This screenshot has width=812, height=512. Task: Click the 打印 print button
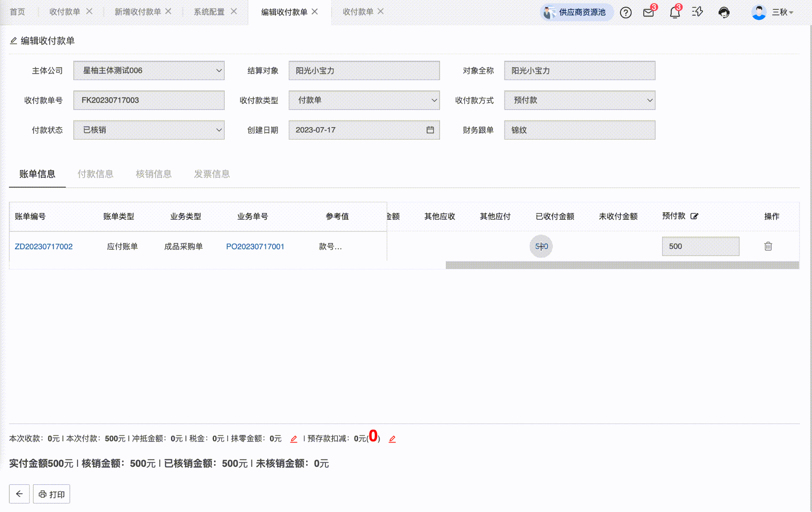coord(51,494)
